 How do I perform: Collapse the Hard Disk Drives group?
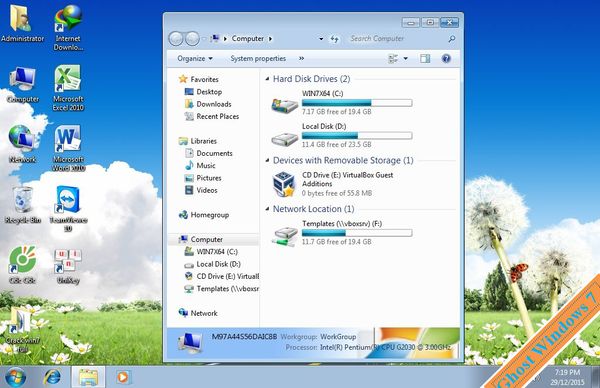(267, 79)
